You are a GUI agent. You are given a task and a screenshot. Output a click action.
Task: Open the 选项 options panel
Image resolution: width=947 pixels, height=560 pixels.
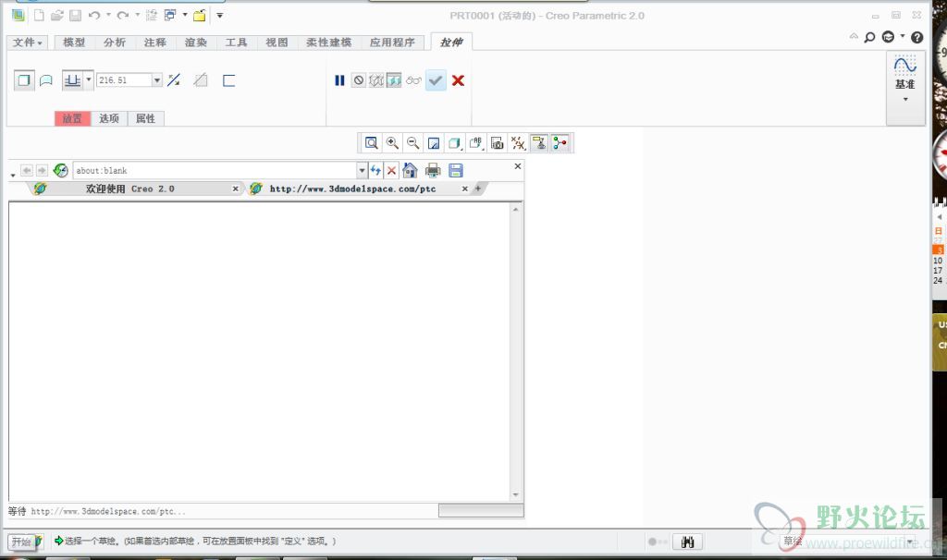click(109, 118)
